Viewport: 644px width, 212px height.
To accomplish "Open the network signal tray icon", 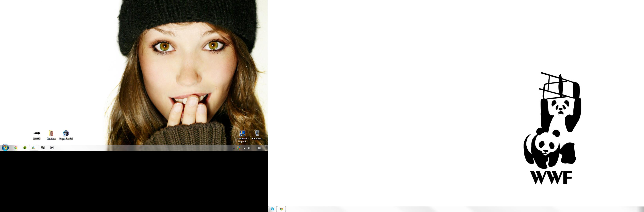I will [245, 148].
